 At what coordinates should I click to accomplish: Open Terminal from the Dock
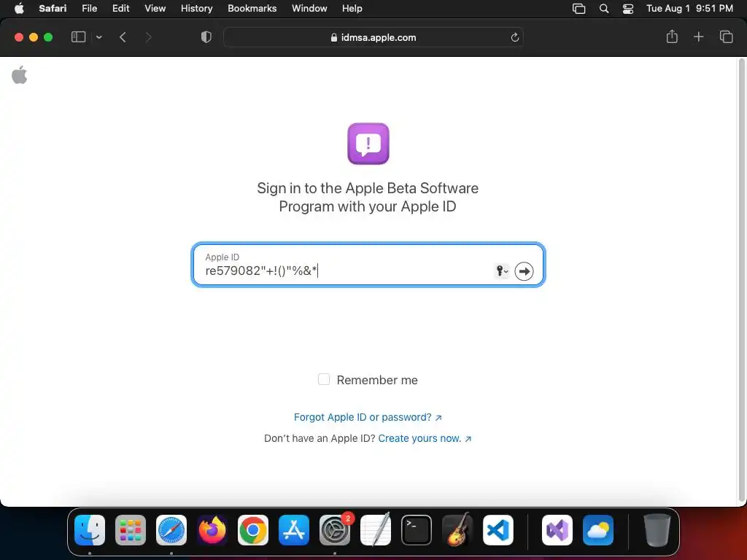(417, 530)
